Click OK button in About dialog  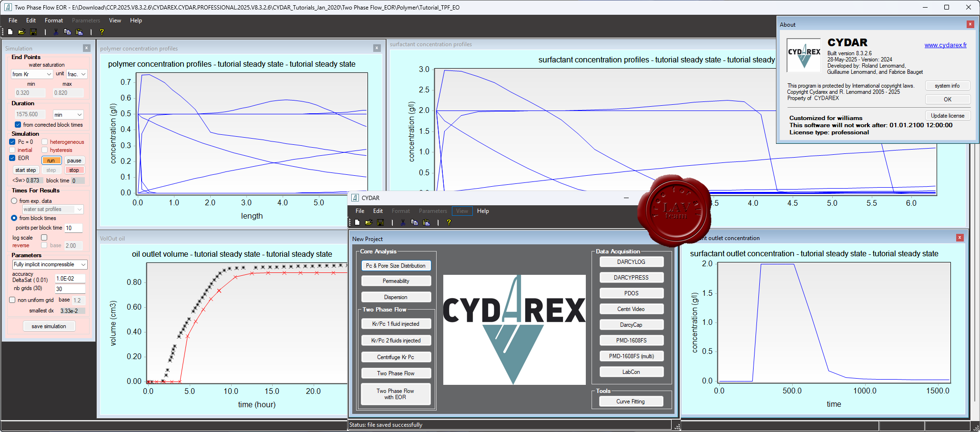[x=947, y=99]
